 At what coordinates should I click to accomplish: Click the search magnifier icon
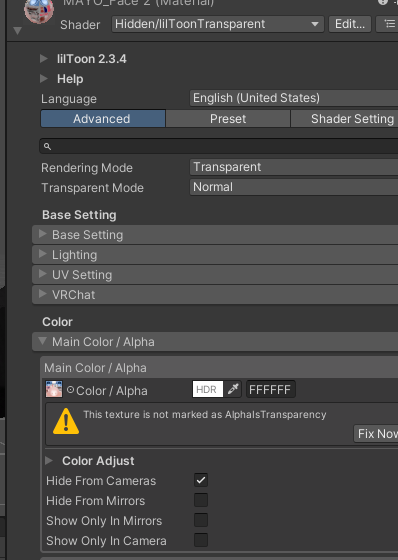point(47,146)
